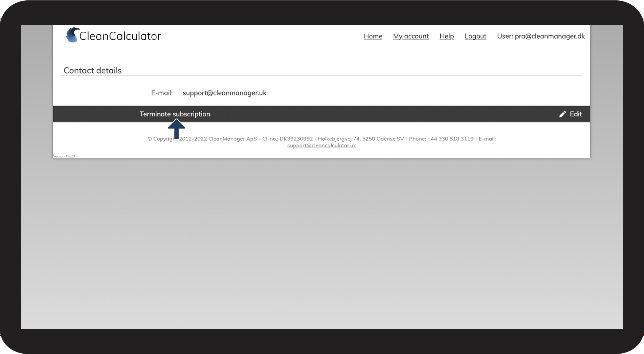Image resolution: width=644 pixels, height=354 pixels.
Task: Open the support@cleancalculator.uk footer link
Action: pos(321,145)
